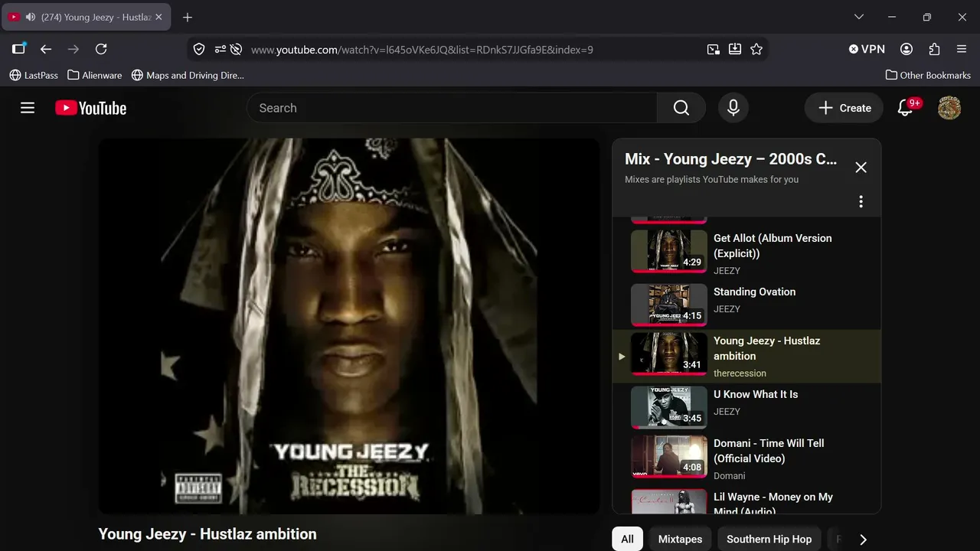Reload the current page

(101, 49)
